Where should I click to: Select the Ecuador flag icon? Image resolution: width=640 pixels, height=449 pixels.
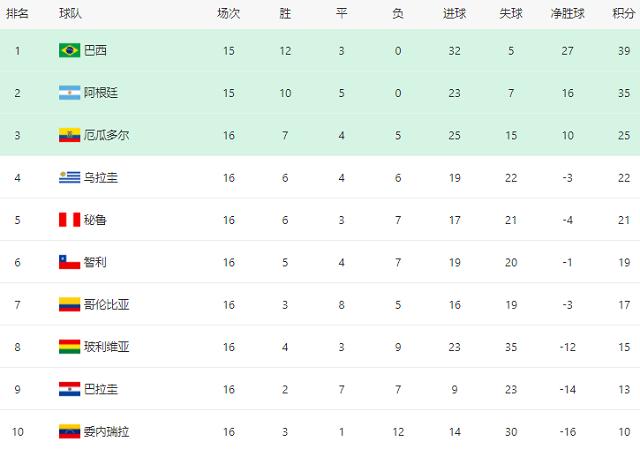click(x=69, y=135)
